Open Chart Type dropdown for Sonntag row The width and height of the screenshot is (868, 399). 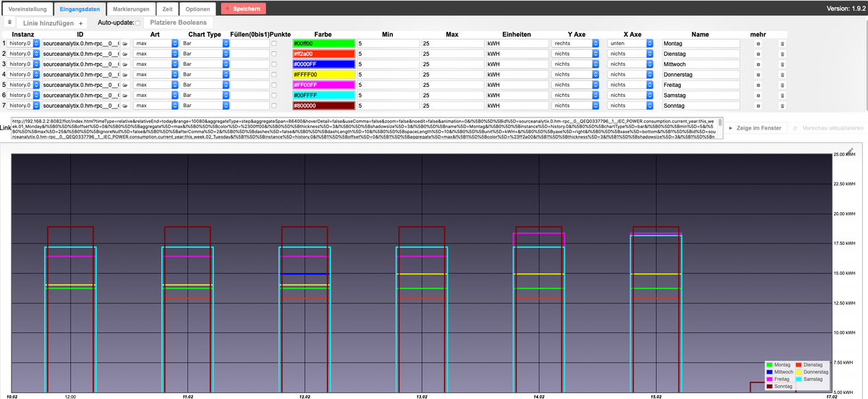205,106
